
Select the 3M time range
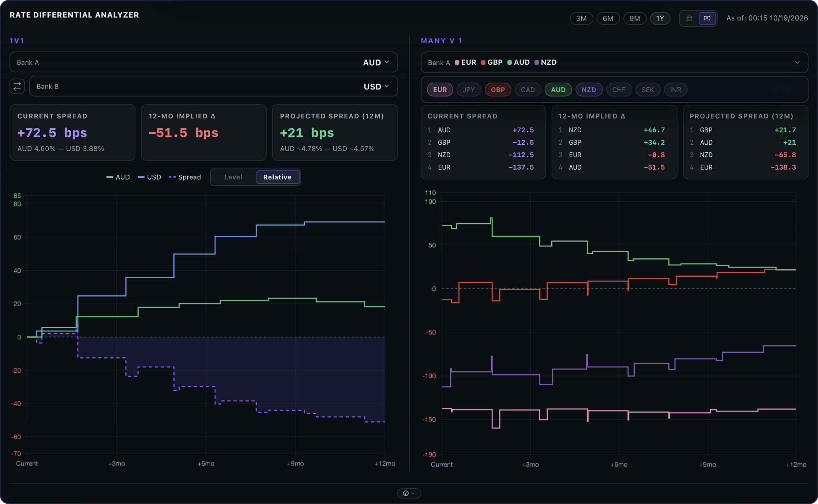581,18
